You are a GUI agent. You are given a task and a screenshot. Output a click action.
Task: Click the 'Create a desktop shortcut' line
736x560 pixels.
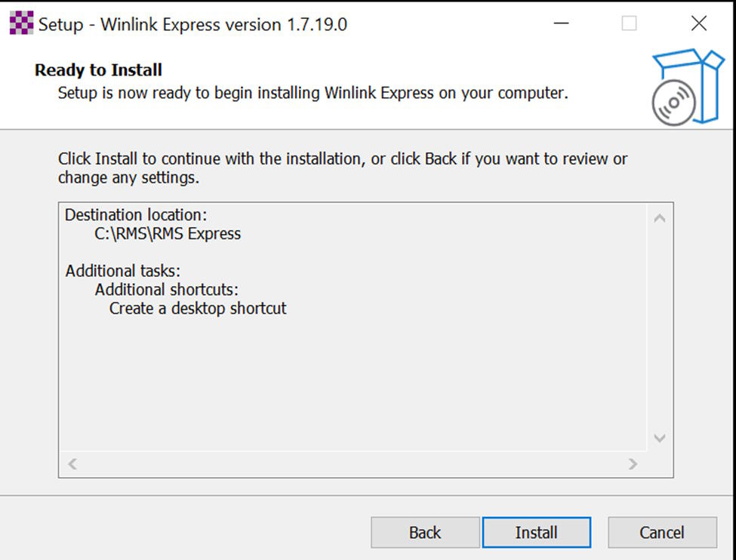click(198, 308)
